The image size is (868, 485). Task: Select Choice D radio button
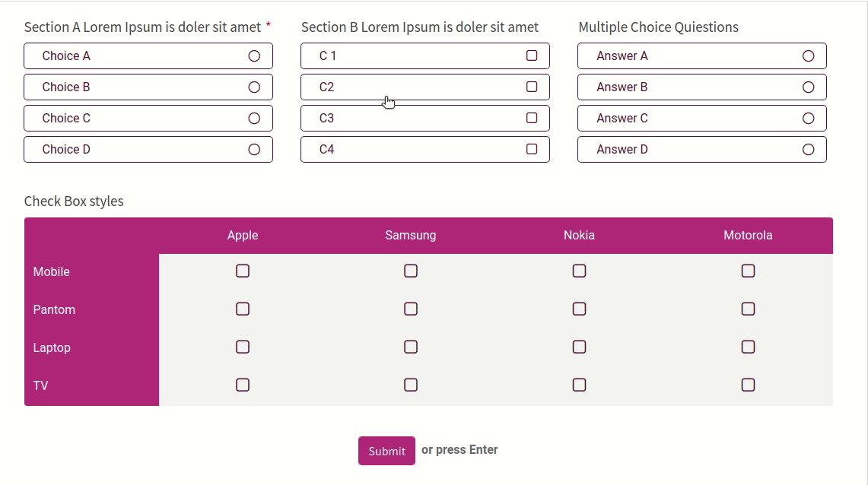tap(254, 150)
